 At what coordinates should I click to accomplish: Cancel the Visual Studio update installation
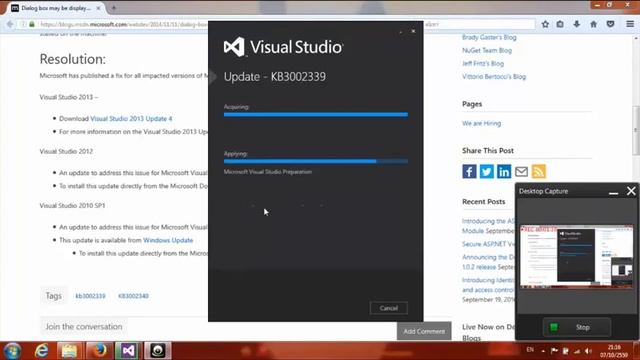click(x=389, y=308)
